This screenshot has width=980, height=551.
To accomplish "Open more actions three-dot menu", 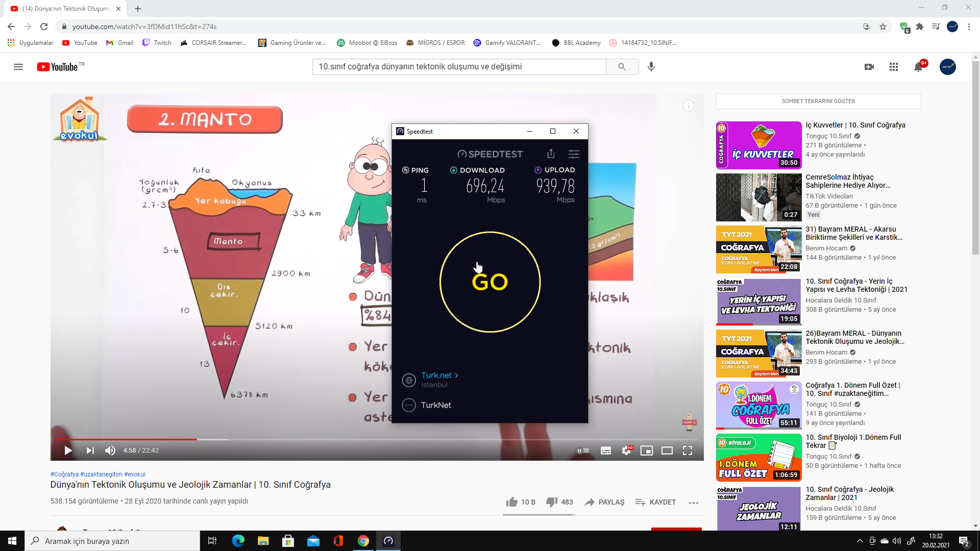I will (x=693, y=503).
